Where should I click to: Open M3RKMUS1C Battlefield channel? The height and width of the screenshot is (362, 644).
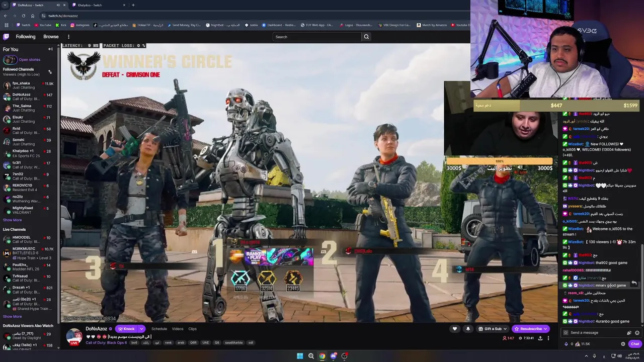click(x=30, y=253)
